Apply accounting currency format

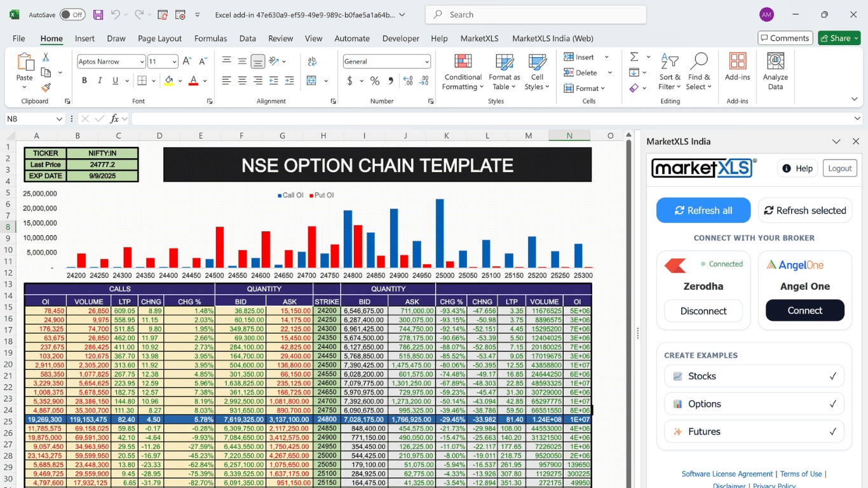tap(350, 81)
